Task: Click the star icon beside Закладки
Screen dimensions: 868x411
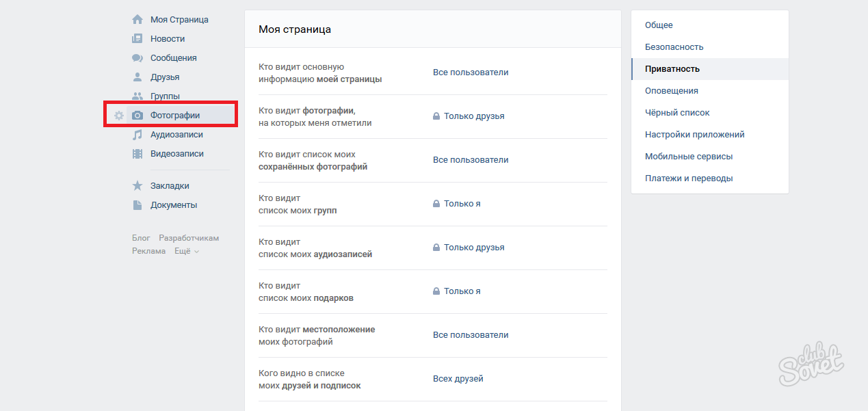Action: coord(137,186)
